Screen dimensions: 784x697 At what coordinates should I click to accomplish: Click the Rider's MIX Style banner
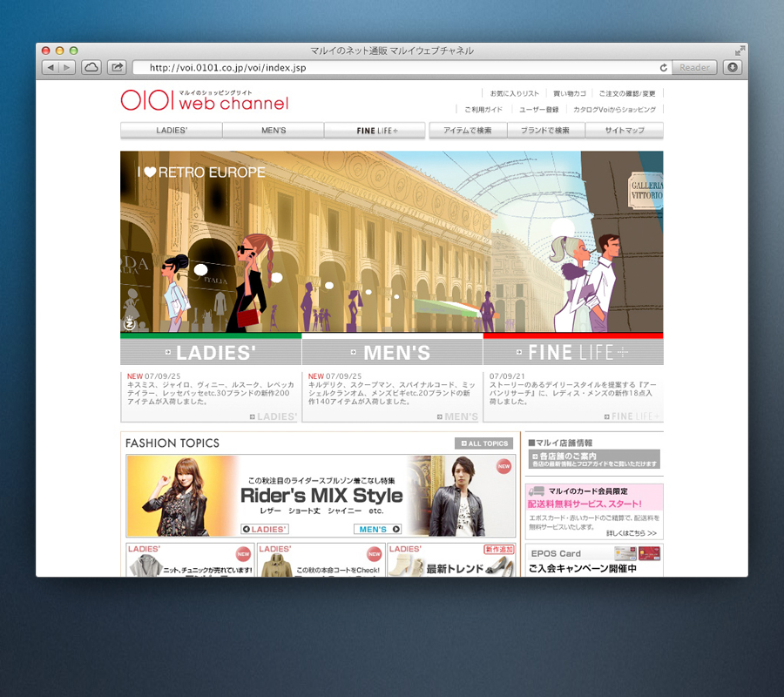coord(321,496)
